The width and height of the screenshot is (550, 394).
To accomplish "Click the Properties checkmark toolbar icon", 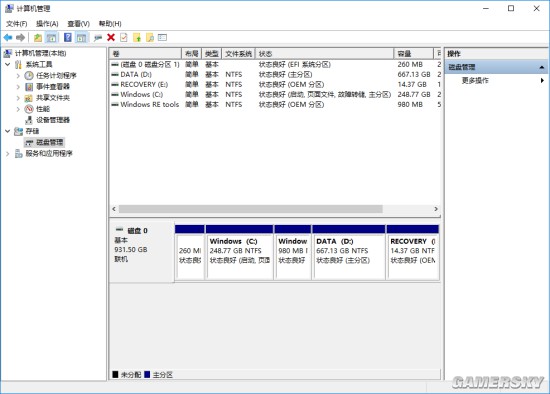I will pos(123,38).
